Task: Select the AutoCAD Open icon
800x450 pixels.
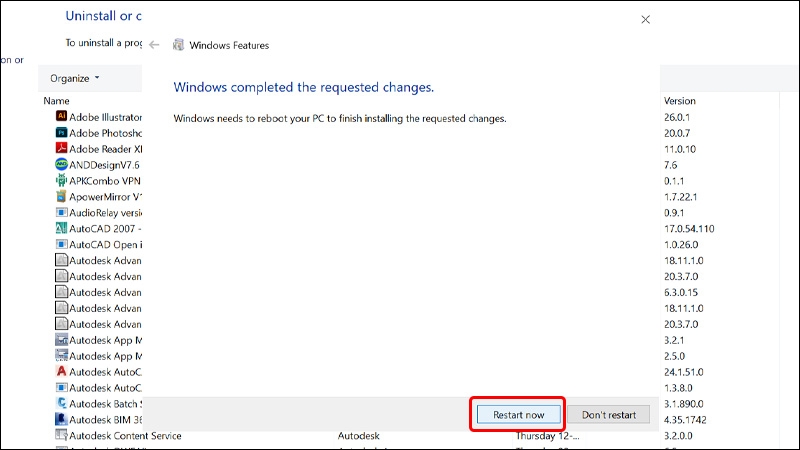Action: click(x=61, y=244)
